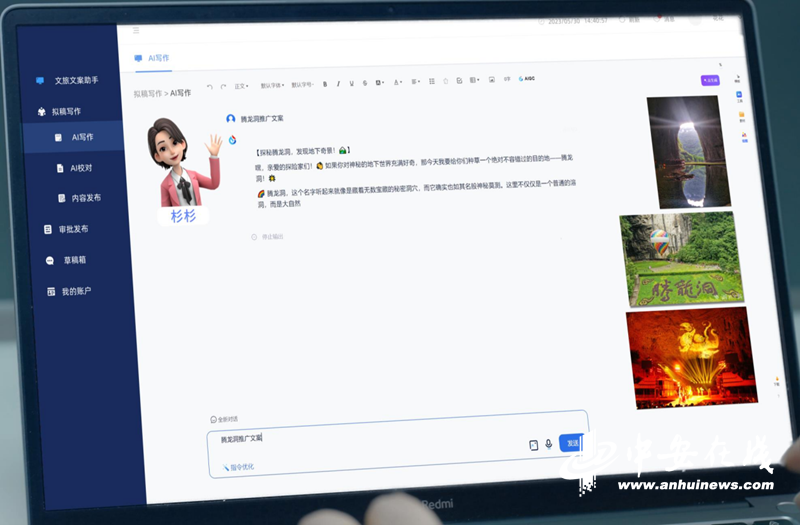Viewport: 800px width, 525px height.
Task: Open the 正文 paragraph style dropdown
Action: point(240,85)
